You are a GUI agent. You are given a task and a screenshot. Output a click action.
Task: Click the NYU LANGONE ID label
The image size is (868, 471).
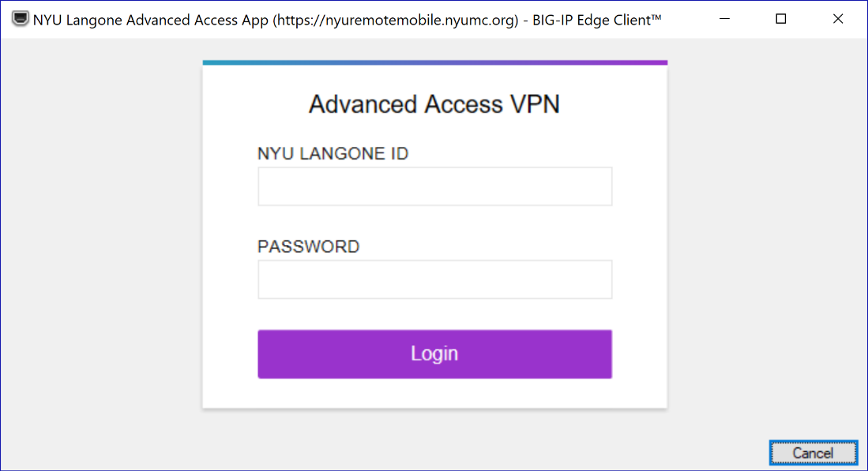point(333,153)
